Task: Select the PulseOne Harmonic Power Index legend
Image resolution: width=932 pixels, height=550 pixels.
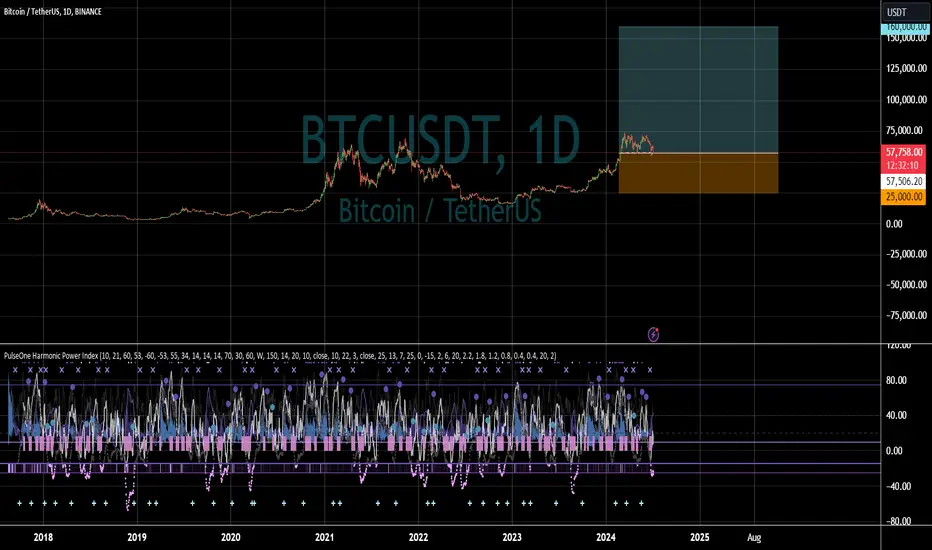Action: point(280,356)
